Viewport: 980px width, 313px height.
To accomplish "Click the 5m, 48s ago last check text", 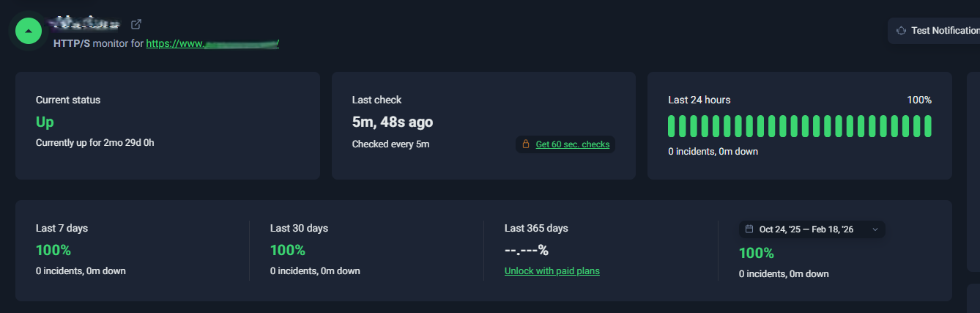I will point(392,122).
